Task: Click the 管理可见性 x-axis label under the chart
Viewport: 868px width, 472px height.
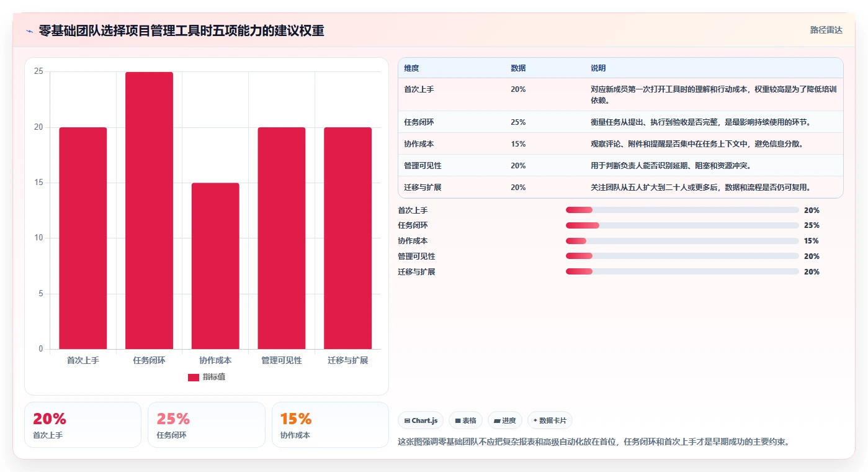Action: [282, 360]
